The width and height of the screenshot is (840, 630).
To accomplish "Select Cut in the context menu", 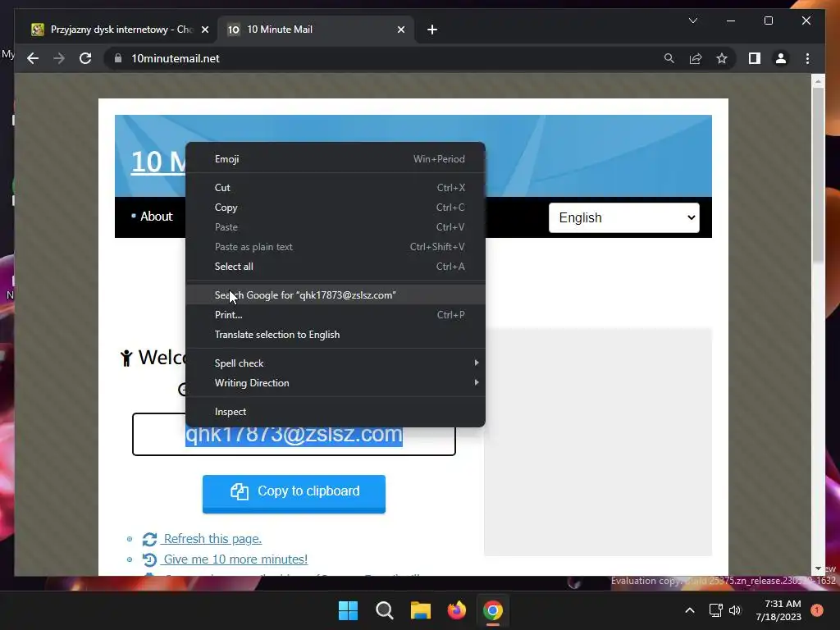I will point(336,188).
